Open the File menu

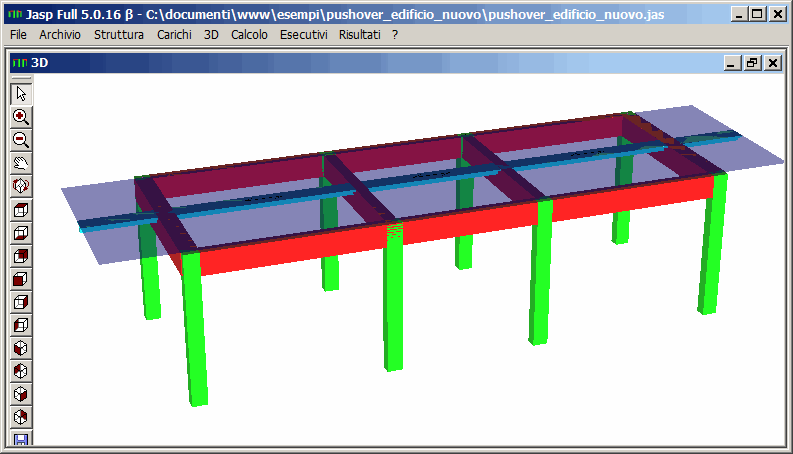point(18,35)
